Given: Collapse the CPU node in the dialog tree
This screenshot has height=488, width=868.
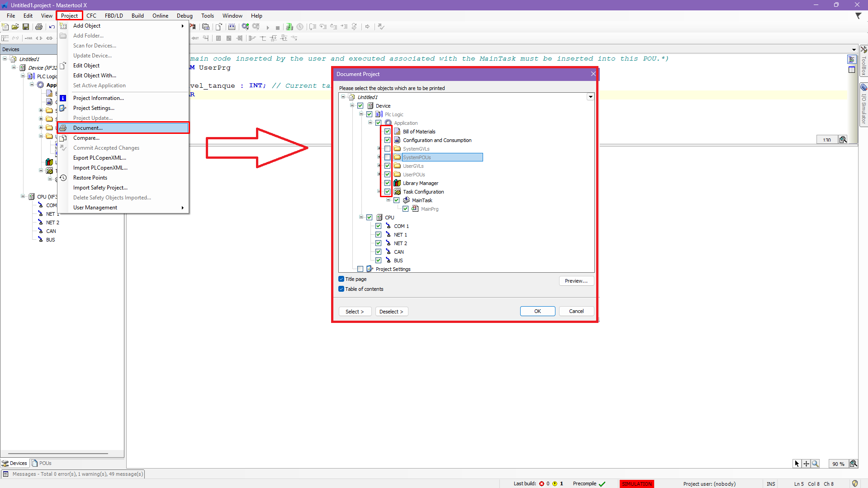Looking at the screenshot, I should pos(361,218).
